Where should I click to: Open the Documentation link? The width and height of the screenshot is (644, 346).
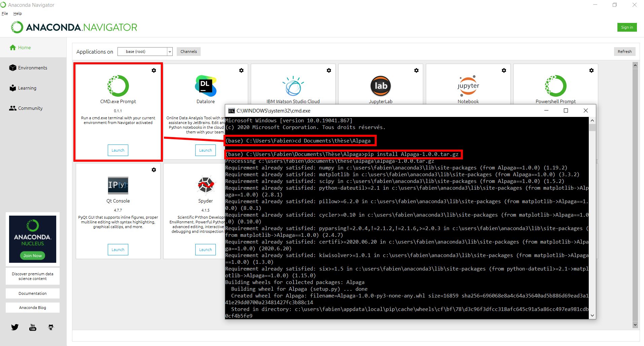(x=33, y=293)
